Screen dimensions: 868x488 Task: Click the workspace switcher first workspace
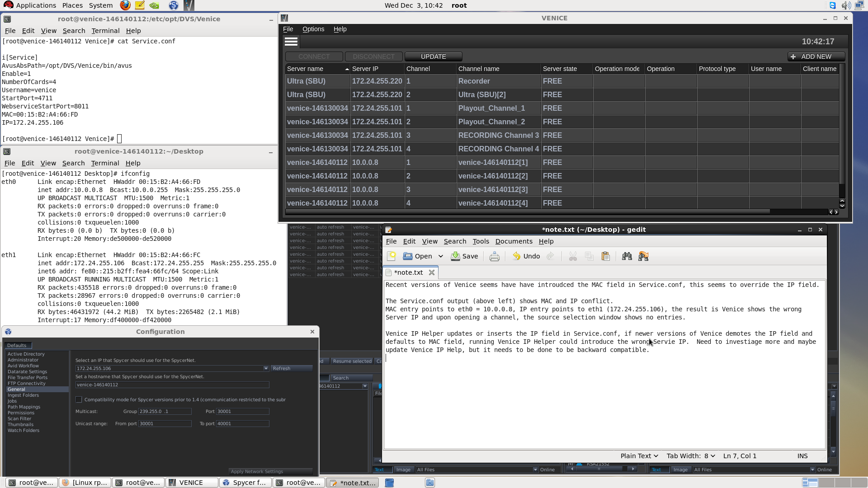(810, 483)
